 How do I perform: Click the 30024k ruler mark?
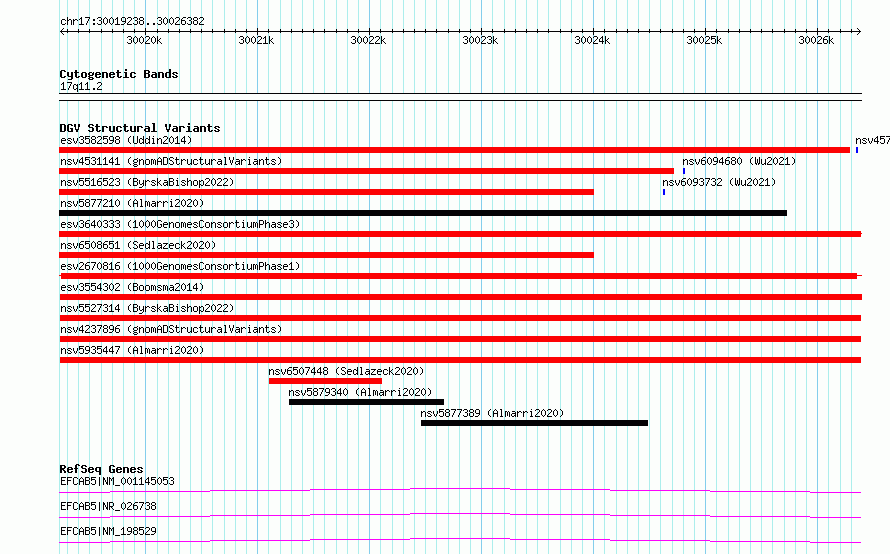592,40
